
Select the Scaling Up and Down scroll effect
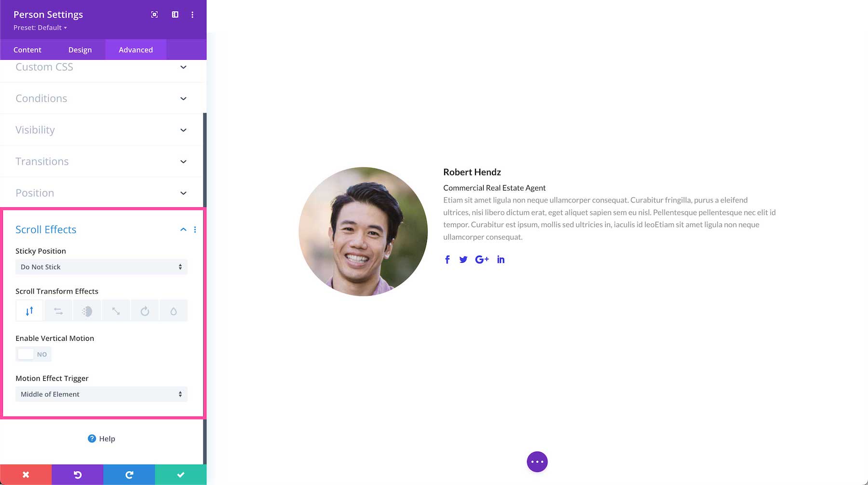[115, 310]
